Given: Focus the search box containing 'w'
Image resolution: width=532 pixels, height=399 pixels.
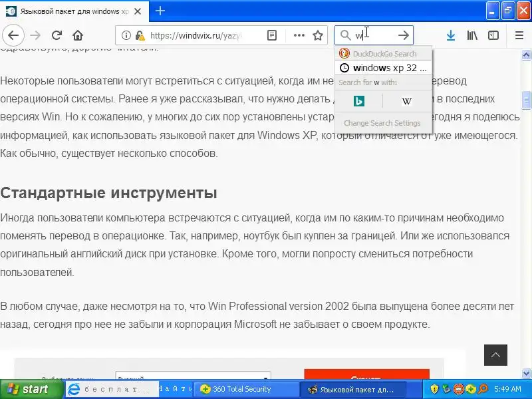Looking at the screenshot, I should pos(373,35).
